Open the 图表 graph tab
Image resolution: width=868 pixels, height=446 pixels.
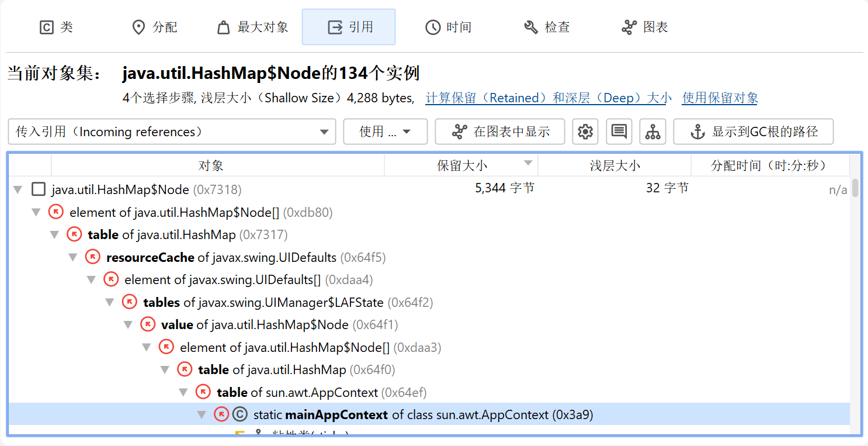pyautogui.click(x=645, y=27)
